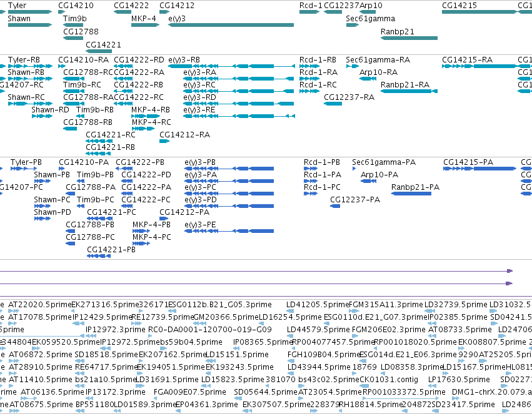Image resolution: width=532 pixels, height=414 pixels.
Task: Select the Shawn-RD transcript label
Action: (50, 110)
